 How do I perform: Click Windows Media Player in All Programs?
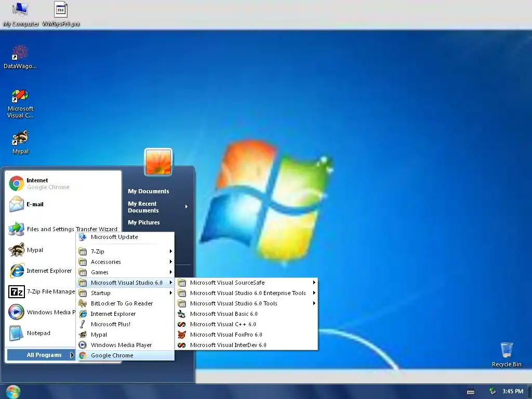125,345
